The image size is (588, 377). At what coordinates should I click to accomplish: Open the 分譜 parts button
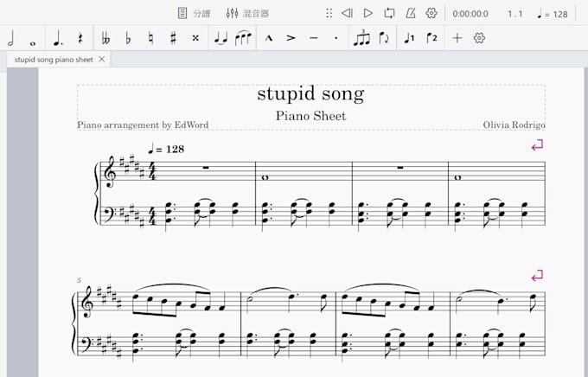click(194, 14)
